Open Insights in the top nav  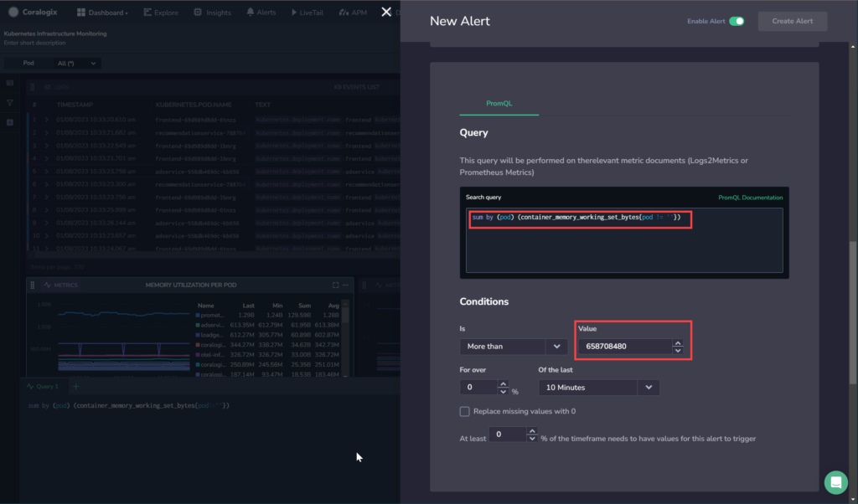pyautogui.click(x=212, y=12)
